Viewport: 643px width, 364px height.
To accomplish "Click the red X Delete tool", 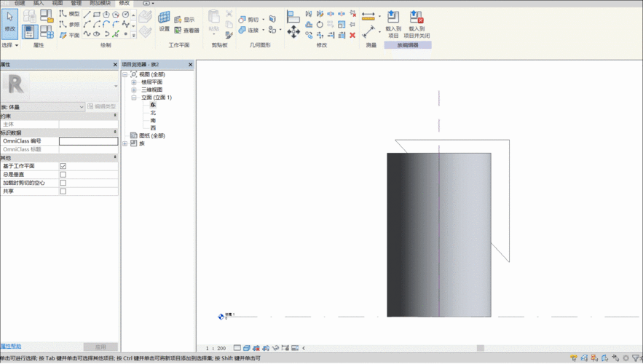I will [352, 35].
